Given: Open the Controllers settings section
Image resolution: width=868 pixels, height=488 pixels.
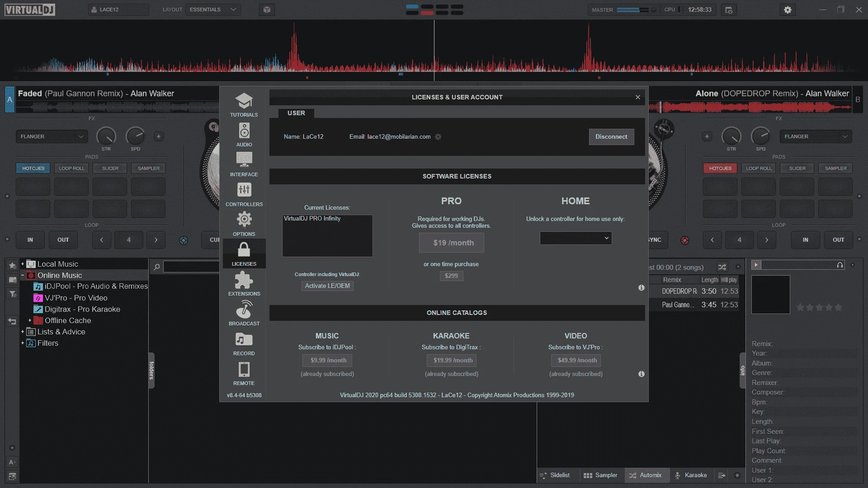Looking at the screenshot, I should [244, 194].
